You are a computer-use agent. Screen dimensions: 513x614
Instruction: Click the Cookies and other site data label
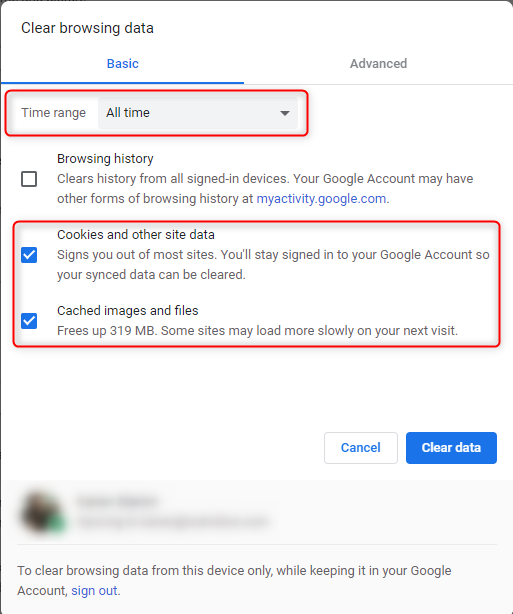[x=136, y=235]
